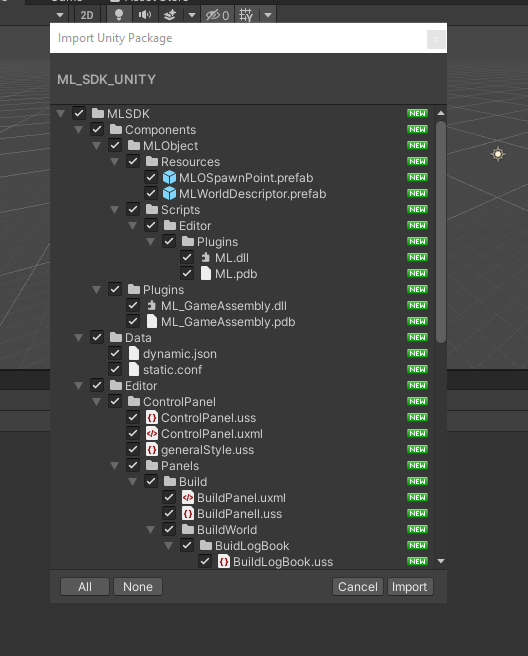Image resolution: width=528 pixels, height=656 pixels.
Task: Collapse the Components folder arrow
Action: 78,130
